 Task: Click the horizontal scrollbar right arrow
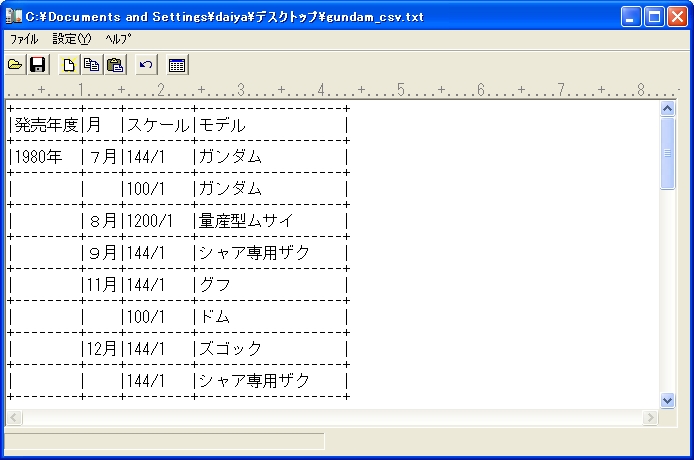650,417
